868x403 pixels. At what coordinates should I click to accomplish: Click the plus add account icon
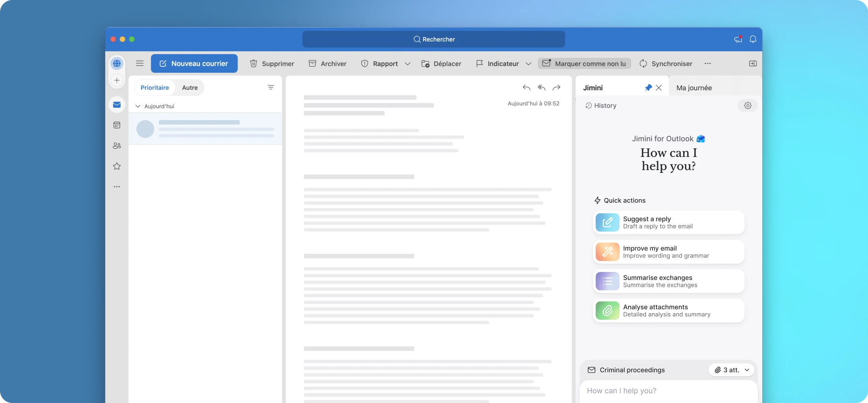pyautogui.click(x=117, y=80)
